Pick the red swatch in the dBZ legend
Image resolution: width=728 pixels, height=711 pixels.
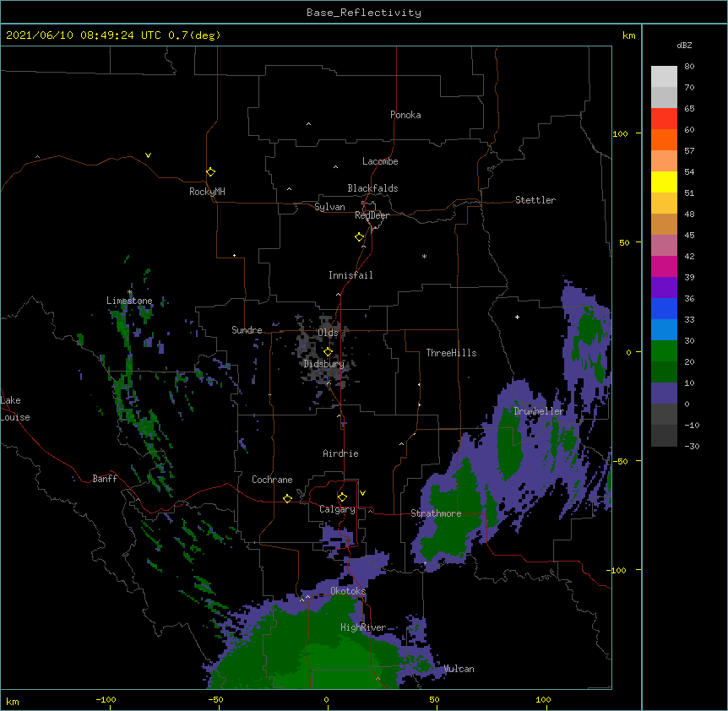point(664,118)
